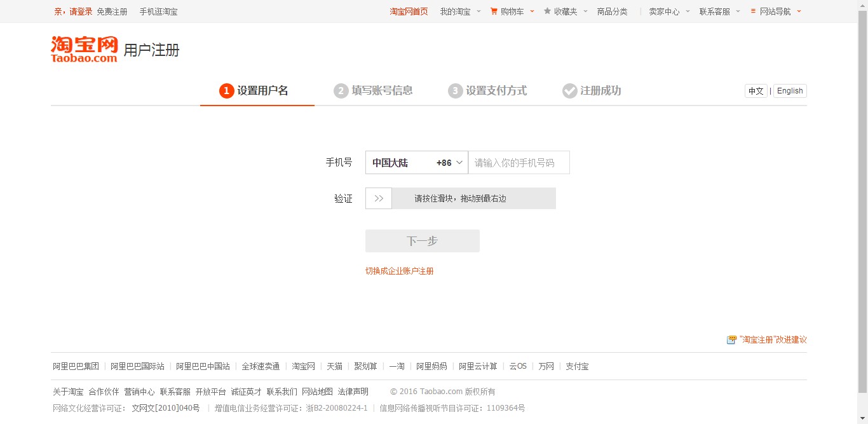Open 一淘 footer link
The width and height of the screenshot is (868, 424).
(397, 366)
